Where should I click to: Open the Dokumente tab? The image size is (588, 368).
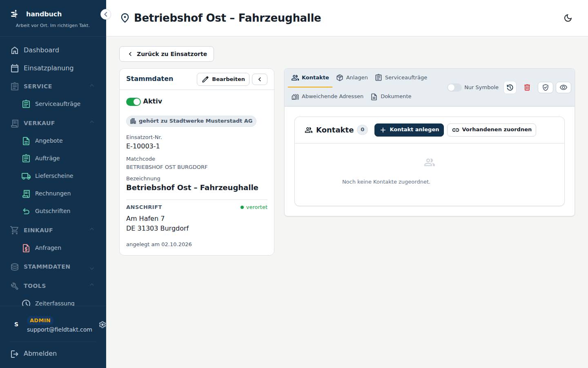point(391,96)
